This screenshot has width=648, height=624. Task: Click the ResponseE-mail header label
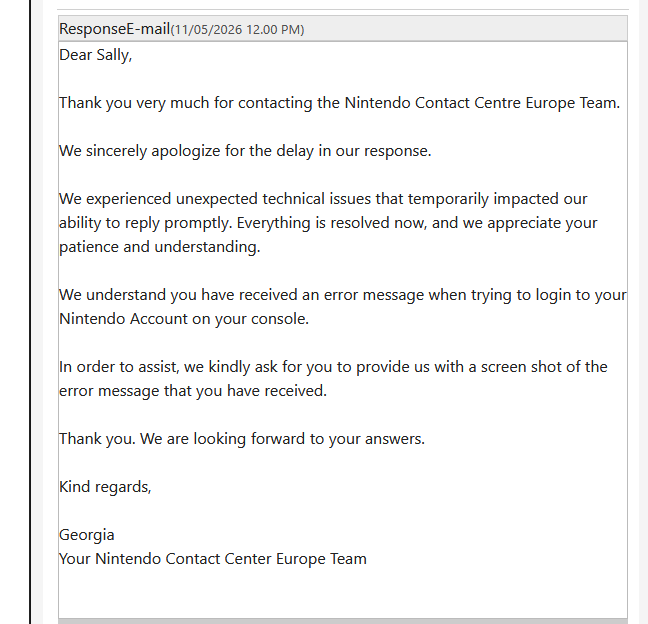click(x=114, y=29)
